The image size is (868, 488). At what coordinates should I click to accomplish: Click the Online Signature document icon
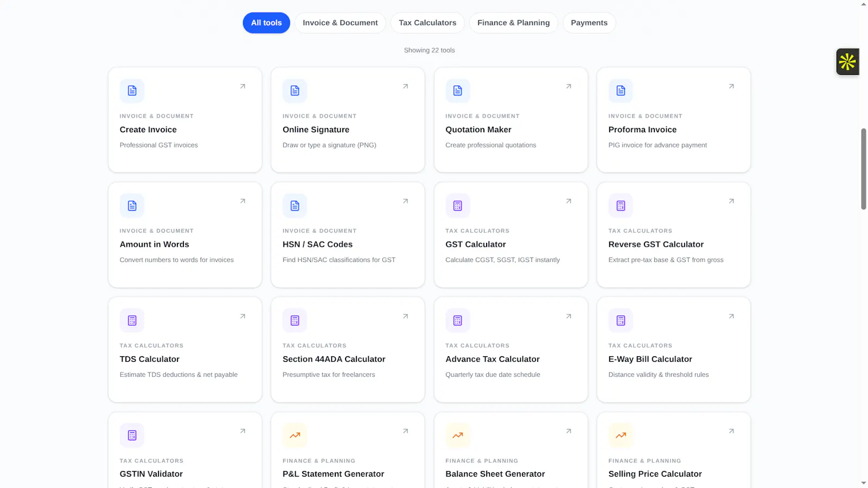295,91
